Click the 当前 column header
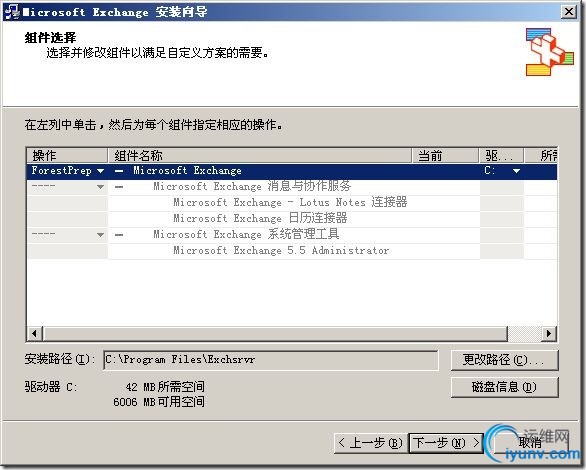The image size is (586, 470). [x=445, y=155]
